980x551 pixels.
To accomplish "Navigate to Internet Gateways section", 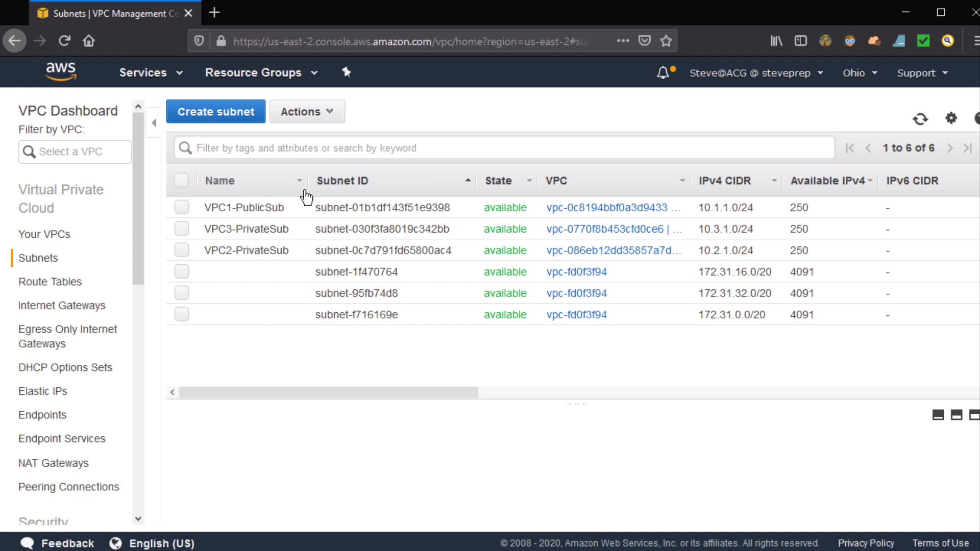I will [x=62, y=305].
